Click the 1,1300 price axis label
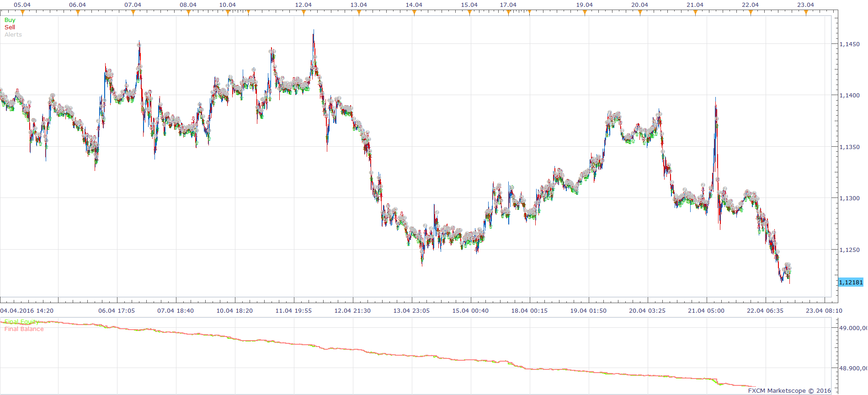 click(850, 198)
